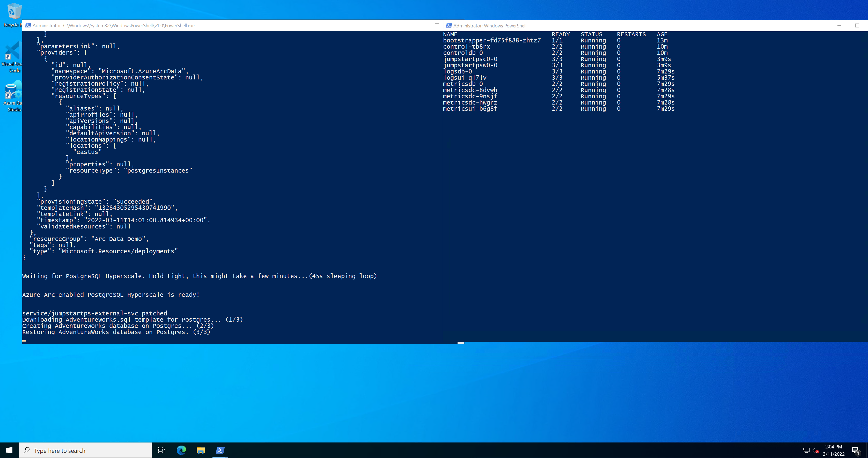Open the Azure Data Studio desktop shortcut

(x=12, y=96)
